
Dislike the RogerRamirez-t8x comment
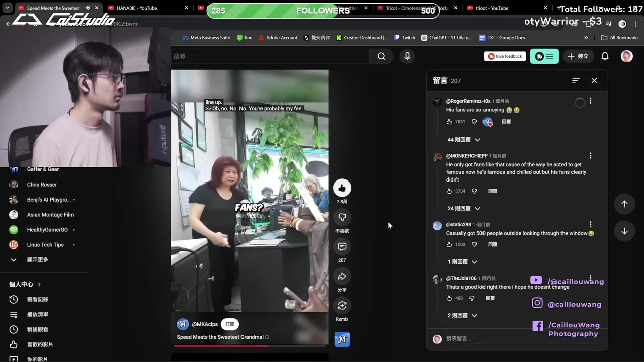474,122
